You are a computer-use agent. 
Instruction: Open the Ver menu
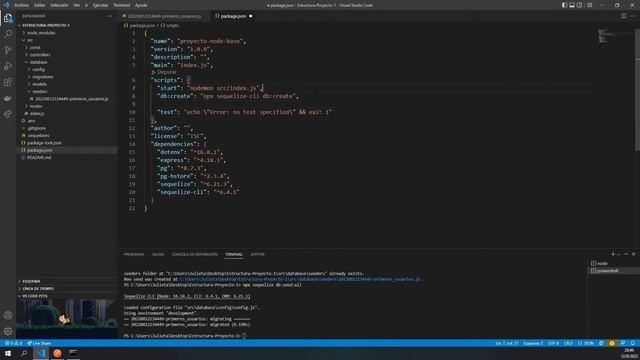pos(77,5)
